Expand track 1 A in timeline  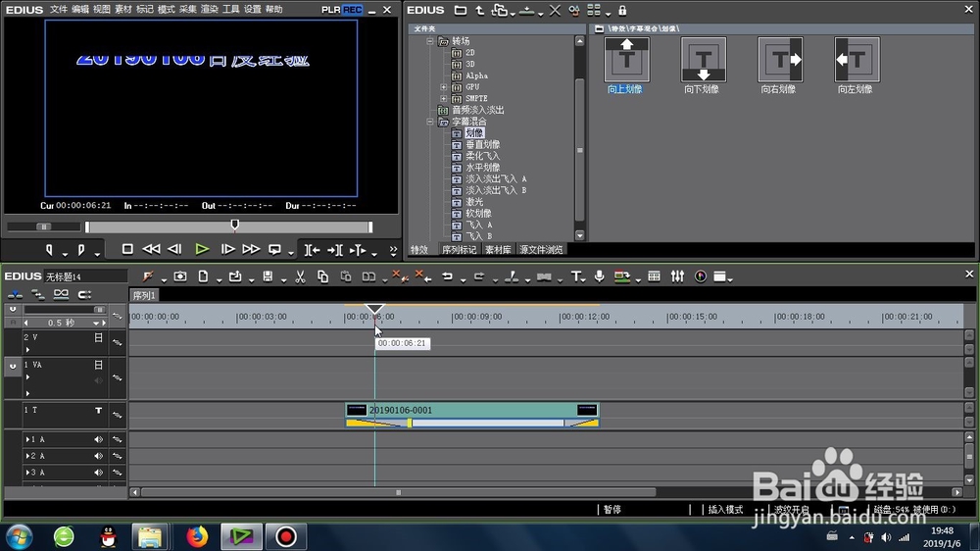[x=27, y=439]
